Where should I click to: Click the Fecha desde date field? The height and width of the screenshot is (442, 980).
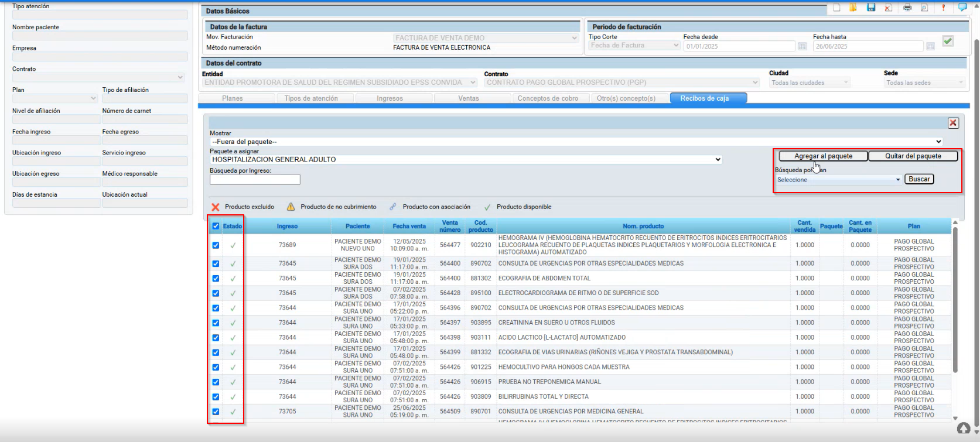pyautogui.click(x=740, y=46)
